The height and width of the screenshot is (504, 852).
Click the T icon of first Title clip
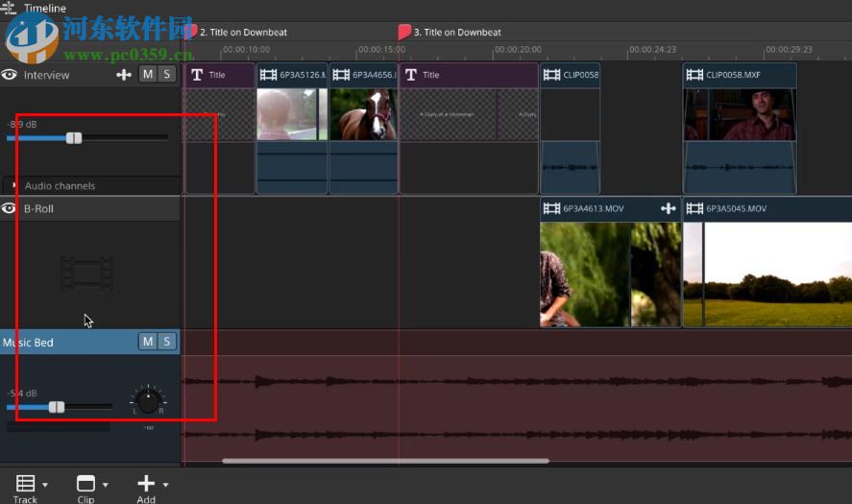pyautogui.click(x=197, y=75)
